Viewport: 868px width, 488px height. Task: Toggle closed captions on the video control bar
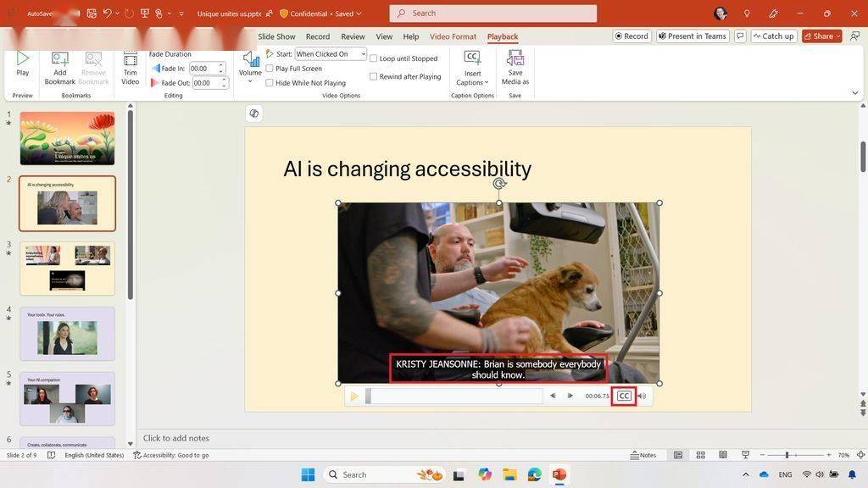pos(624,396)
